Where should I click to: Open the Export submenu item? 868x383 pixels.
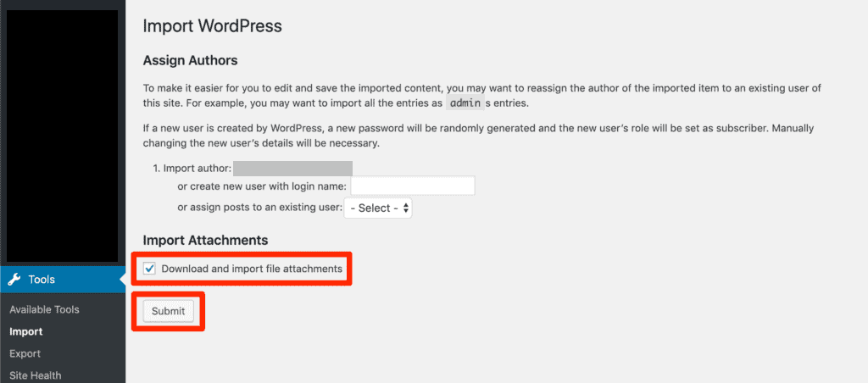(x=25, y=353)
